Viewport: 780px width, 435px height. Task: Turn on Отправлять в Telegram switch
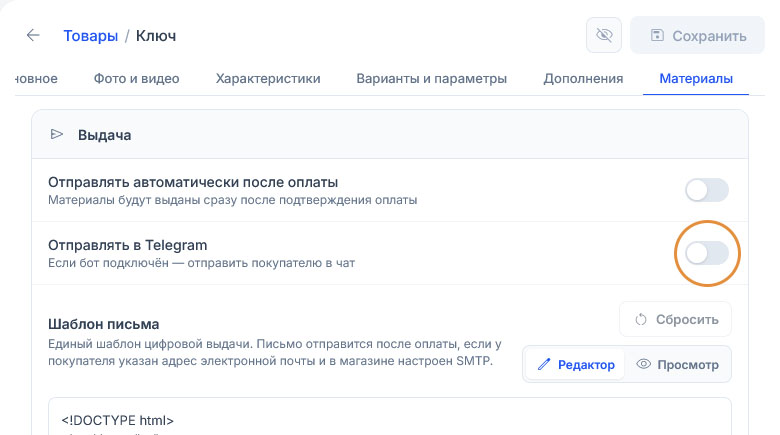[707, 253]
